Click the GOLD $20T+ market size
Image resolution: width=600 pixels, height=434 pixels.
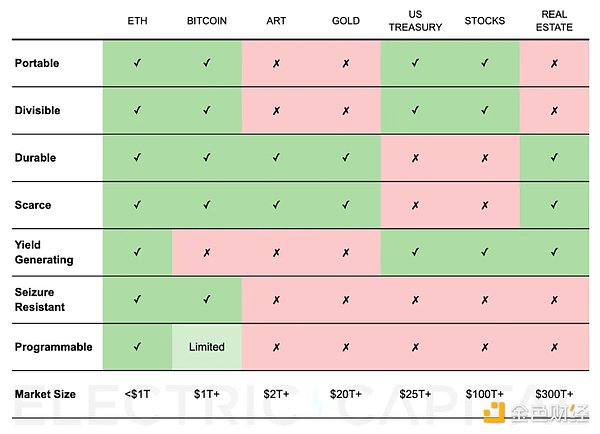346,394
